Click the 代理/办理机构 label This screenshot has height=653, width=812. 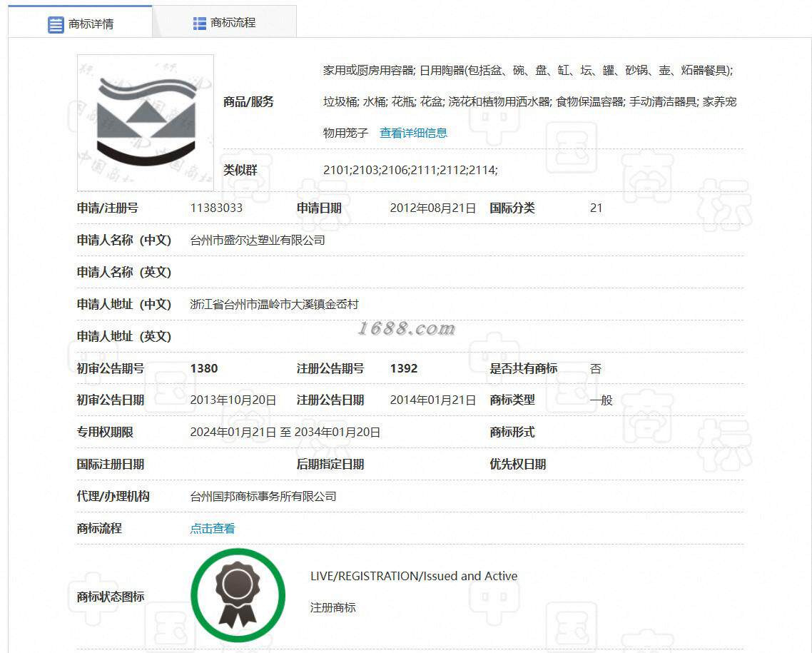113,497
